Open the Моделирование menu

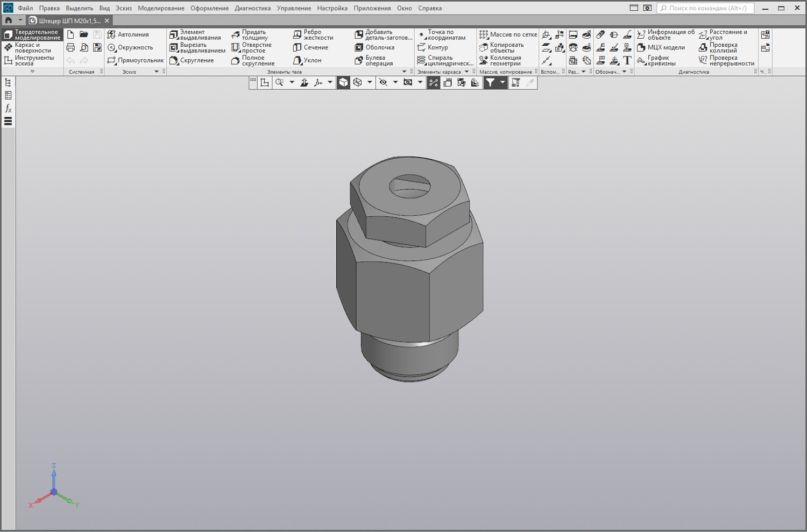[x=161, y=8]
